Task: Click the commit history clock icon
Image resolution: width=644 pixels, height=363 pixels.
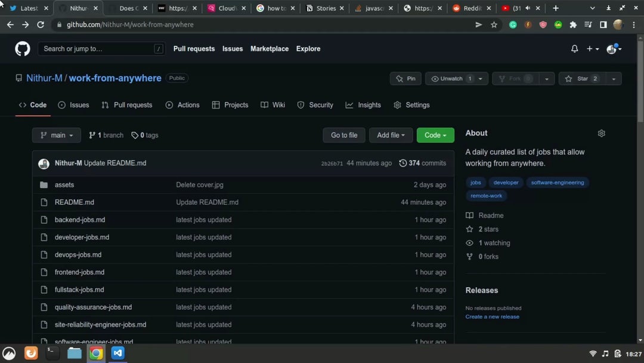Action: [402, 162]
